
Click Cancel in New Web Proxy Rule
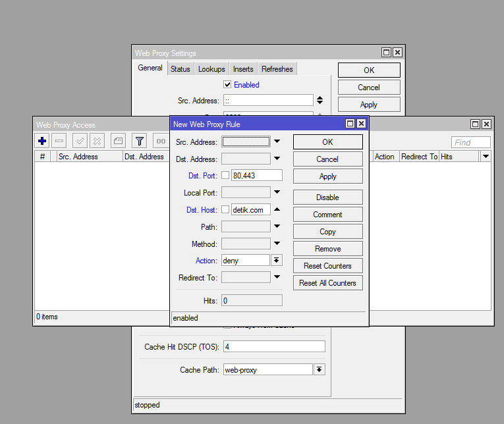coord(328,159)
